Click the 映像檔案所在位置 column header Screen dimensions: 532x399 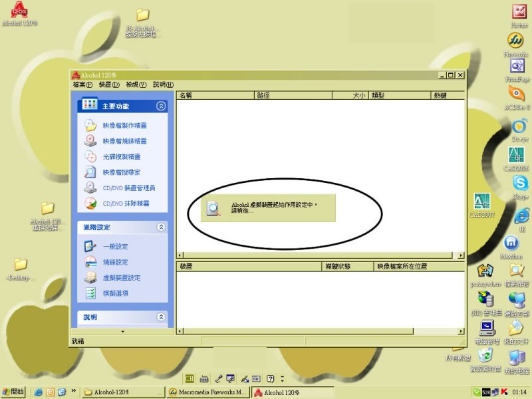coord(419,267)
